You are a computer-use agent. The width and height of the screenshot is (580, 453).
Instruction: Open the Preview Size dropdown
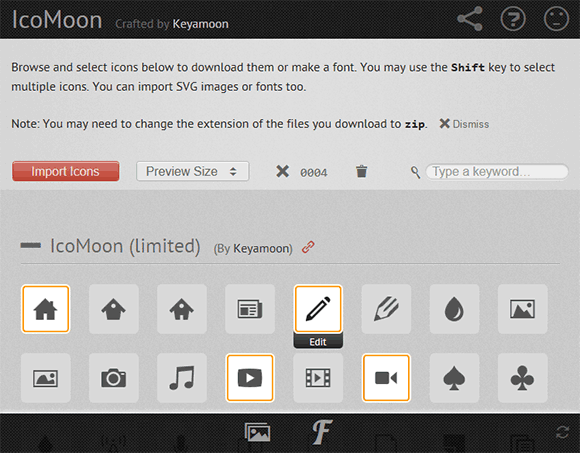192,171
